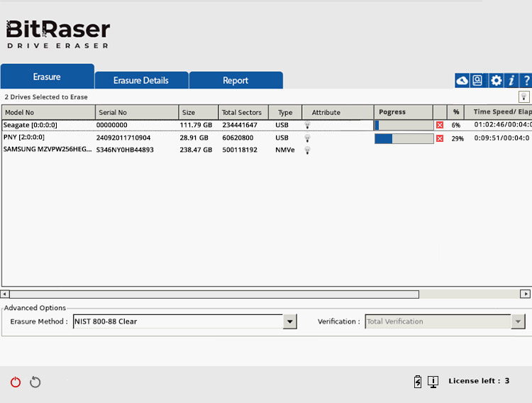Click the light bulb icon beside drives selected
Viewport: 532px width, 403px height.
tap(524, 96)
